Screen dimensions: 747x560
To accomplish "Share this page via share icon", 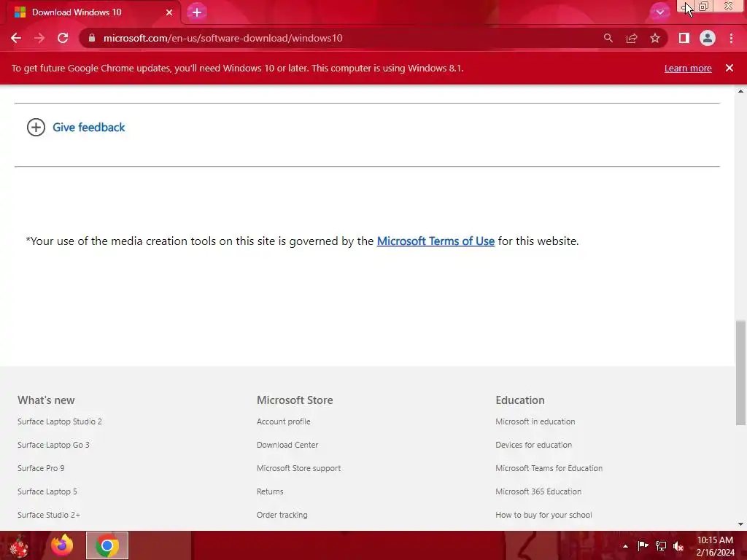I will 632,38.
